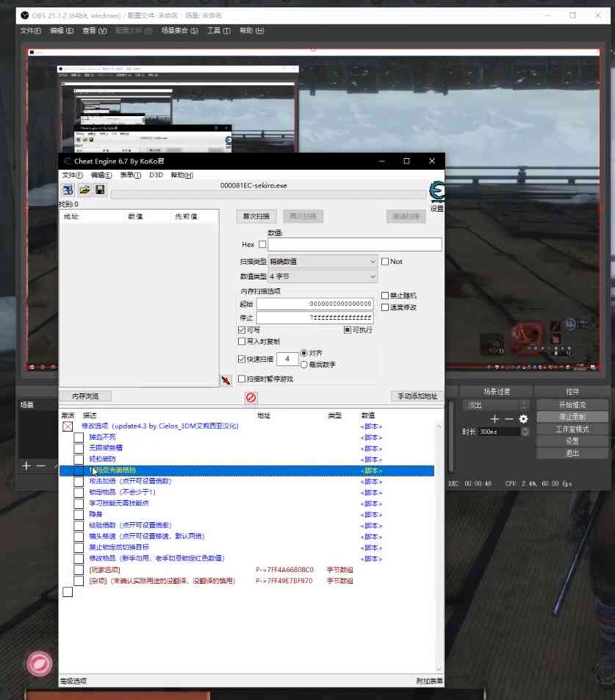This screenshot has width=615, height=700.
Task: Click 高级选项 at bottom of Cheat Engine
Action: [73, 681]
